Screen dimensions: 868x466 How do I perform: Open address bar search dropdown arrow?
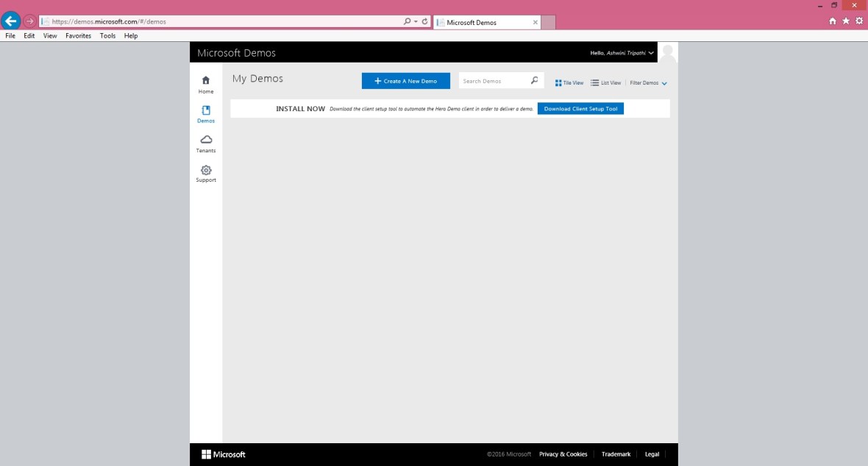(x=416, y=21)
